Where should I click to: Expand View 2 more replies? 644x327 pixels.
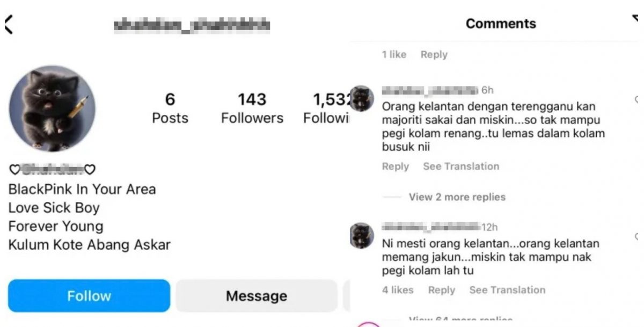[457, 197]
